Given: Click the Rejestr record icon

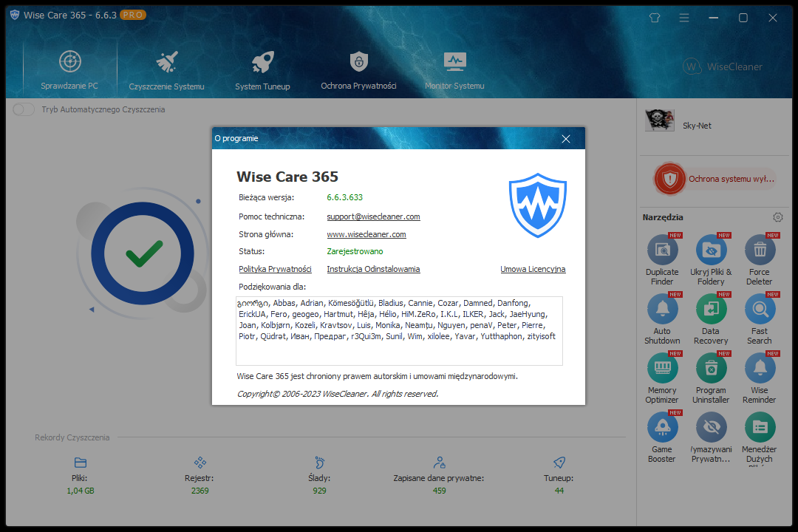Looking at the screenshot, I should (200, 463).
